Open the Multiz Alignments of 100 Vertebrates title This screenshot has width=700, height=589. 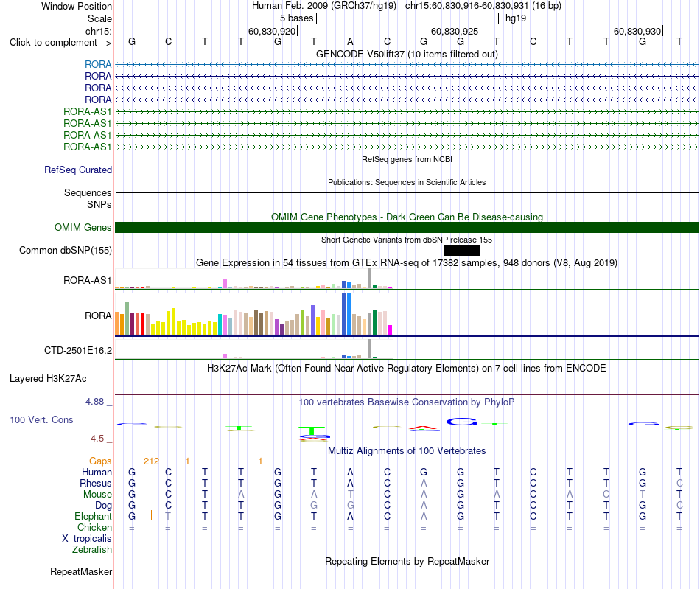point(407,451)
